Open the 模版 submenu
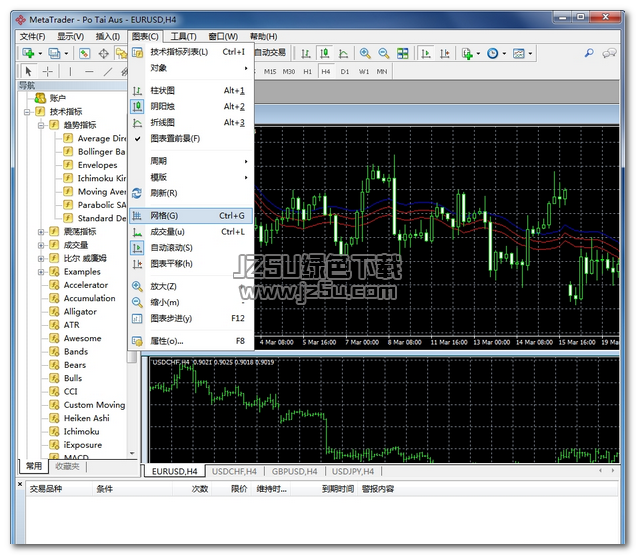Screen dimensions: 636x555 pos(191,177)
